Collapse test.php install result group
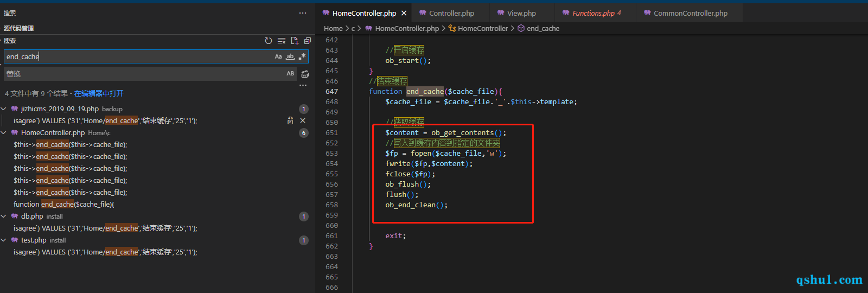 coord(4,240)
